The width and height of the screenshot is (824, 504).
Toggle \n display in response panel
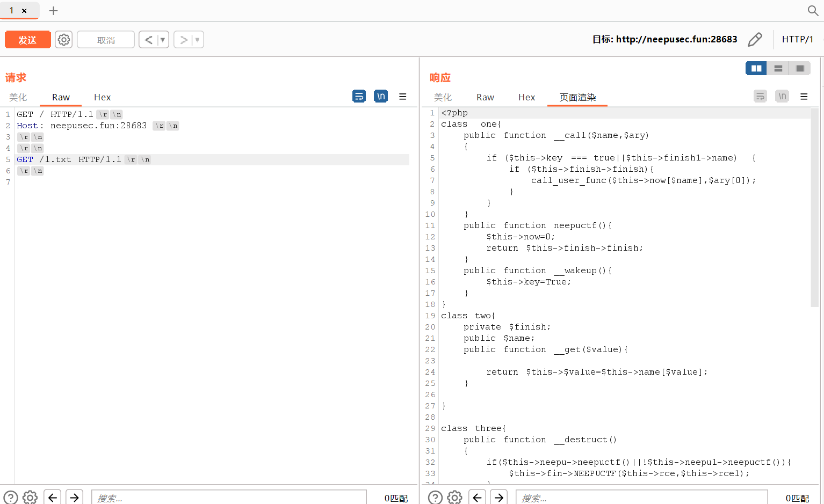coord(782,96)
